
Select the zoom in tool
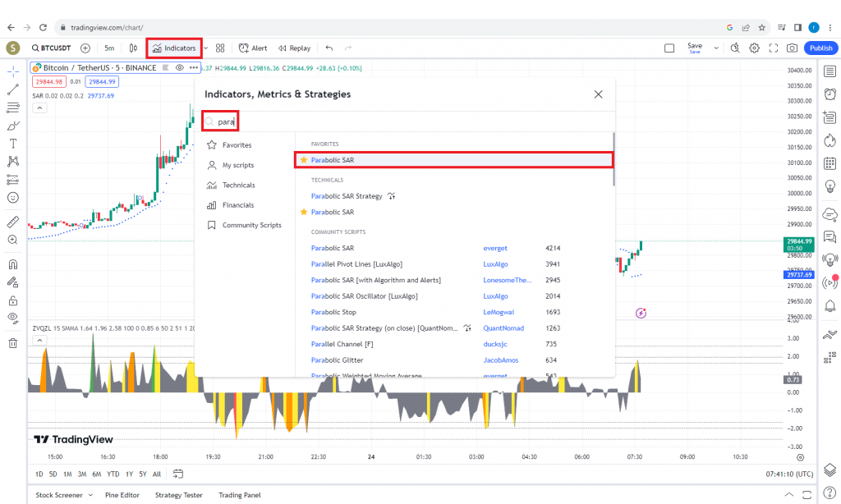[13, 240]
